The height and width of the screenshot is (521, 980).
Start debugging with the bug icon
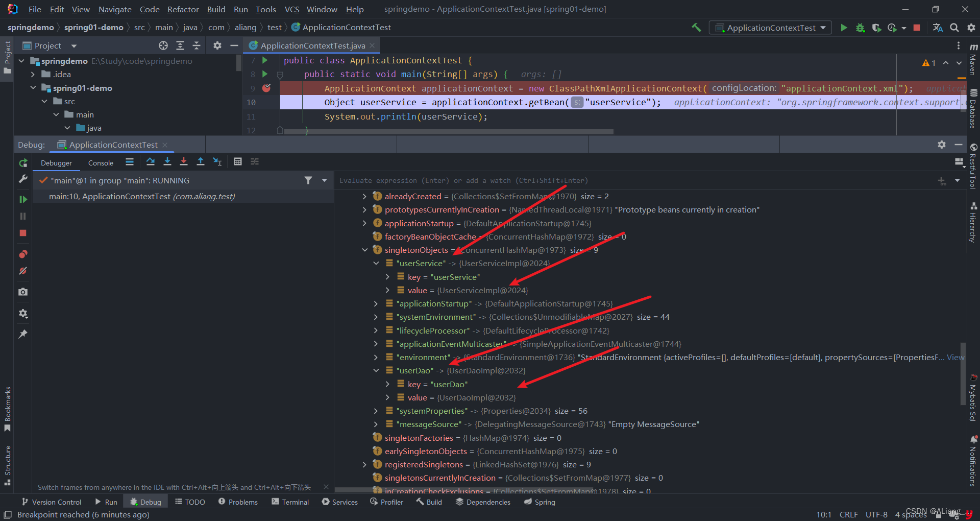coord(860,28)
